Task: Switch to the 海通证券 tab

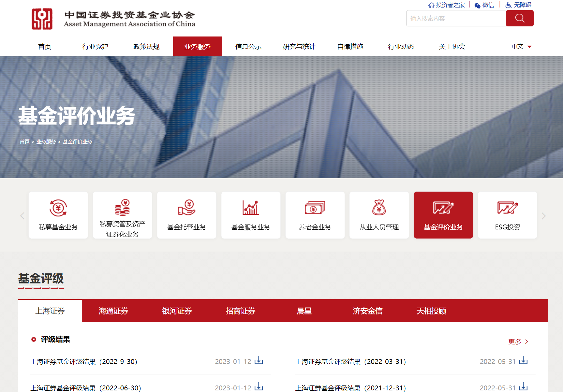Action: click(113, 311)
